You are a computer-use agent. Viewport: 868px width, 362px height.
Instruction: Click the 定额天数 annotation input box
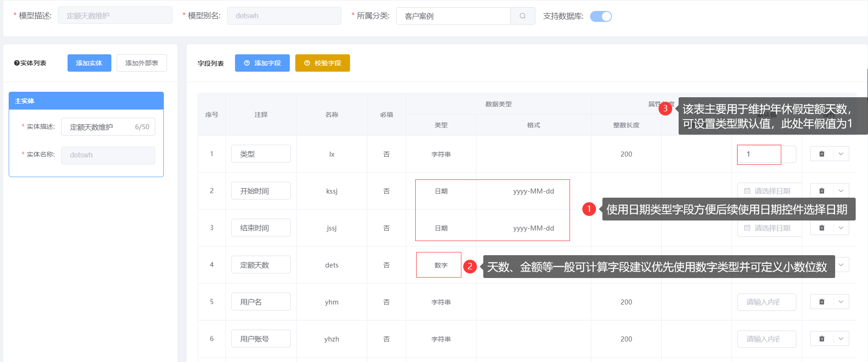pyautogui.click(x=261, y=265)
